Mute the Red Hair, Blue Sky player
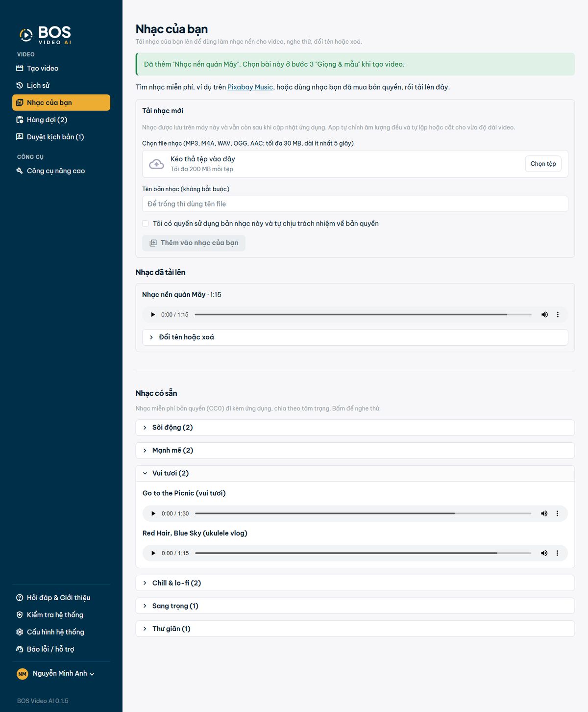The width and height of the screenshot is (588, 712). pos(544,553)
